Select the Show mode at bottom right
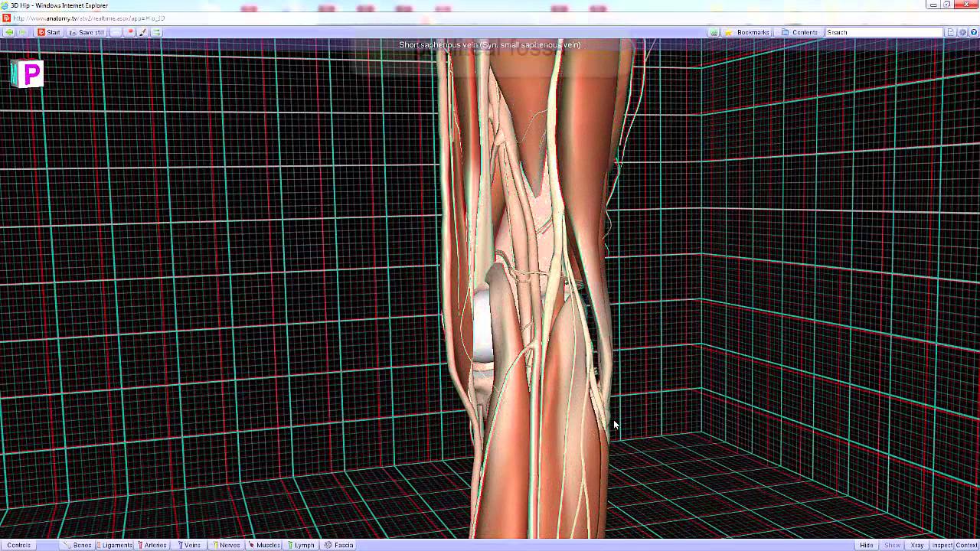Screen dimensions: 980x551 pos(892,545)
